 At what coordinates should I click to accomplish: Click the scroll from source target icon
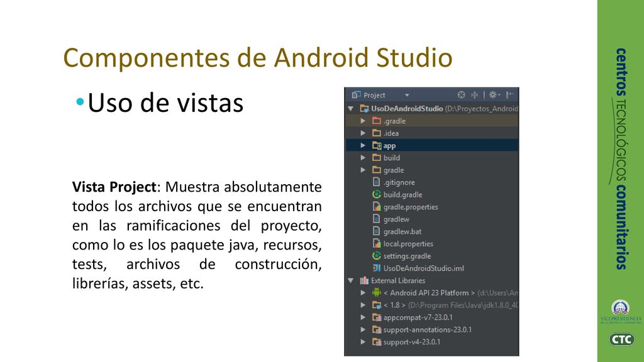coord(461,95)
